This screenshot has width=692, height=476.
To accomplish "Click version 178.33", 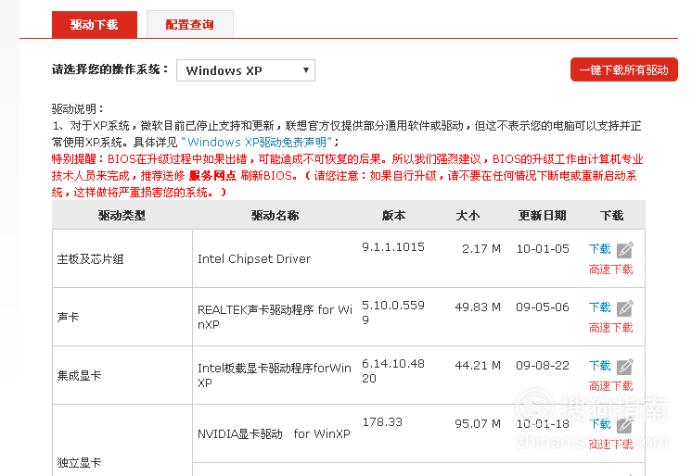I will pos(382,422).
